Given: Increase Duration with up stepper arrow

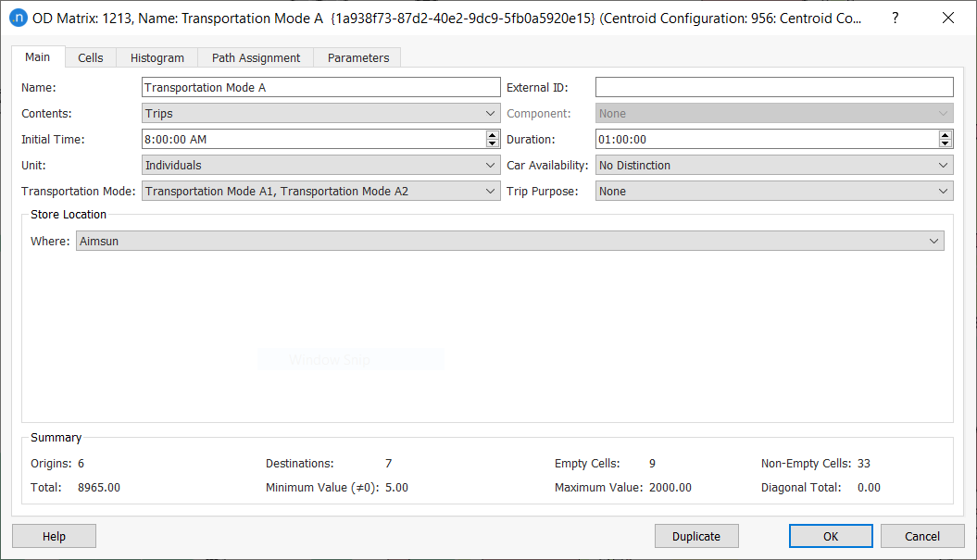Looking at the screenshot, I should point(945,135).
